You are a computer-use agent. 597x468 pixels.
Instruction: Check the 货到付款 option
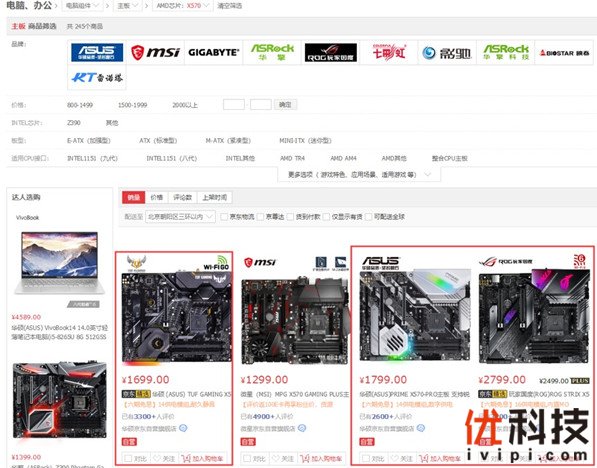(290, 217)
